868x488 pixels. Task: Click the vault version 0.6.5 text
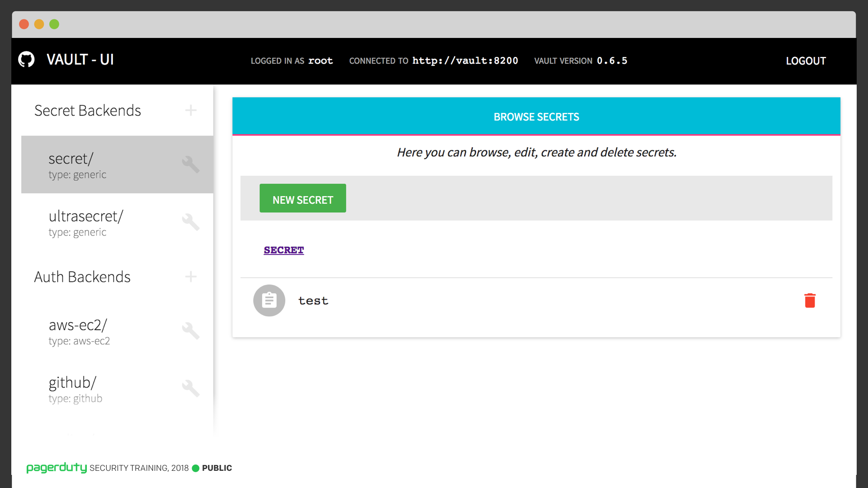(612, 61)
